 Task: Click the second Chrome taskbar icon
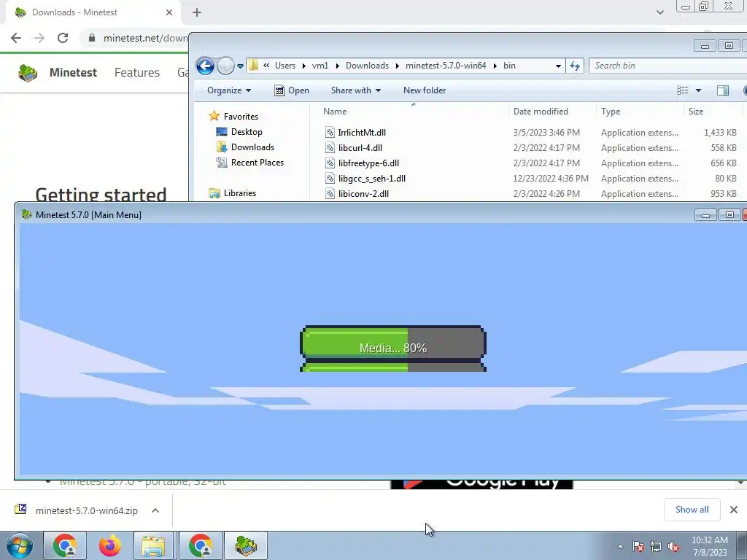click(201, 545)
